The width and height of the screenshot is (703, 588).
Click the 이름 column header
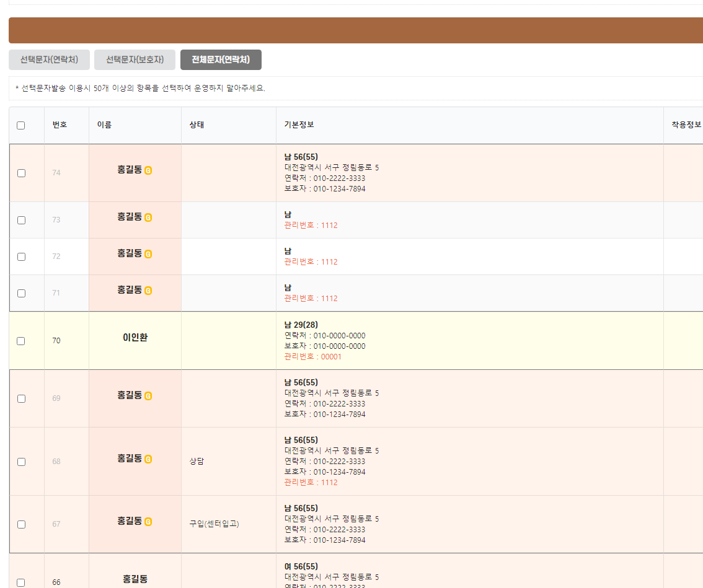104,125
